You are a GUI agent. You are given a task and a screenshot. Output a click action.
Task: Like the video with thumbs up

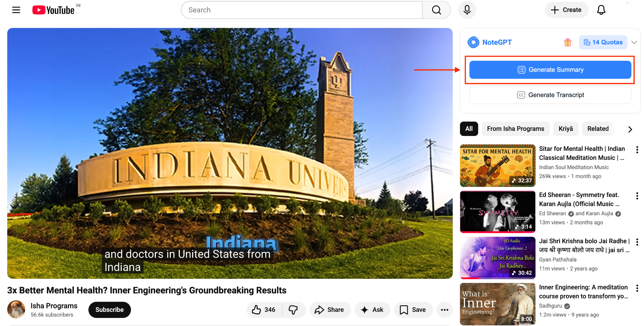[264, 310]
